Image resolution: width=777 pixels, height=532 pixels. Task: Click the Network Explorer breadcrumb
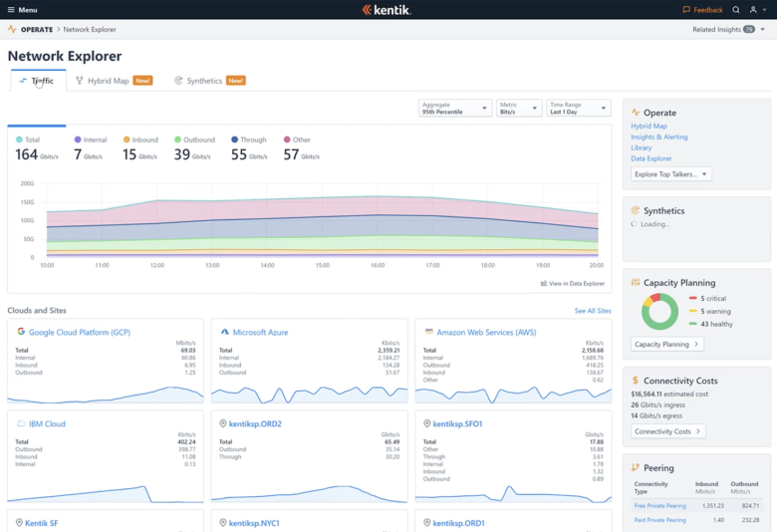(90, 29)
